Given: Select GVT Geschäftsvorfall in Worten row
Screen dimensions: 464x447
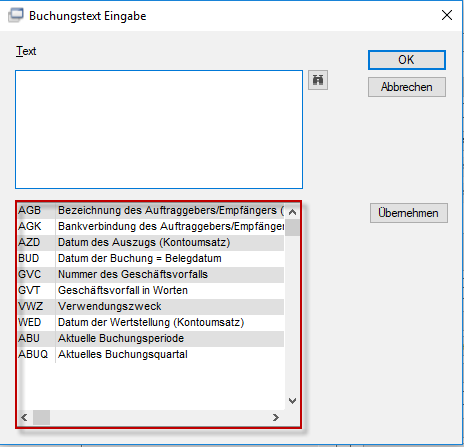Looking at the screenshot, I should (151, 291).
